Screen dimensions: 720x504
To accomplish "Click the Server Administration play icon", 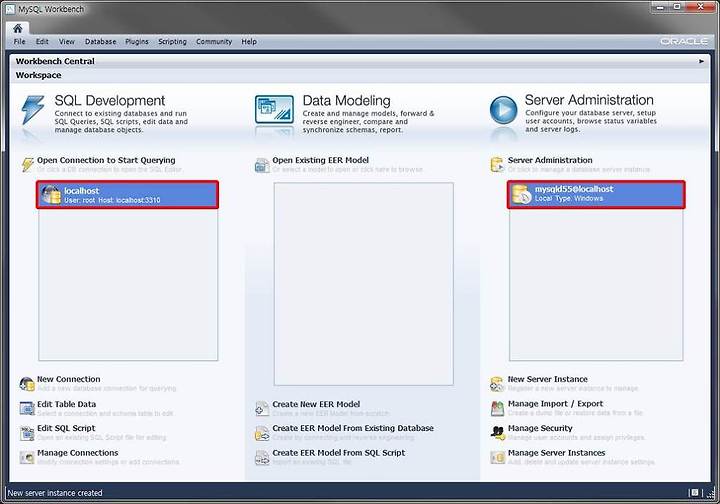I will click(x=503, y=110).
